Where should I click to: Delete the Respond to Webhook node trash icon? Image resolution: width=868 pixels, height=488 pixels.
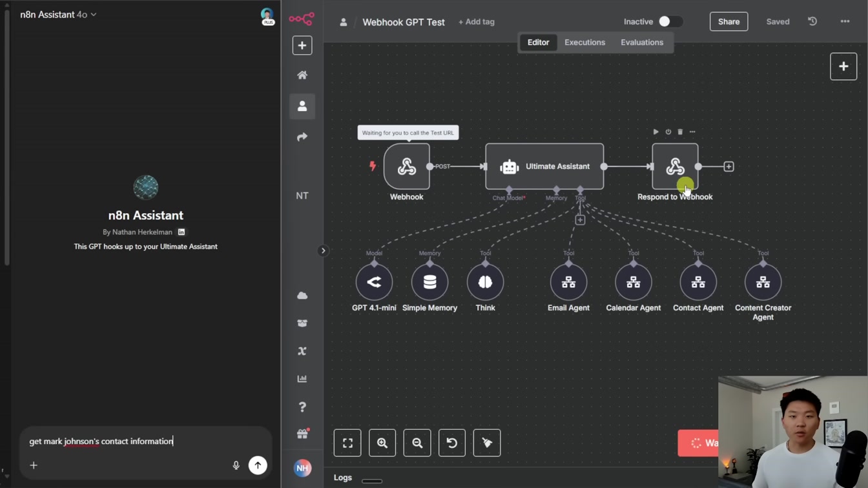680,132
